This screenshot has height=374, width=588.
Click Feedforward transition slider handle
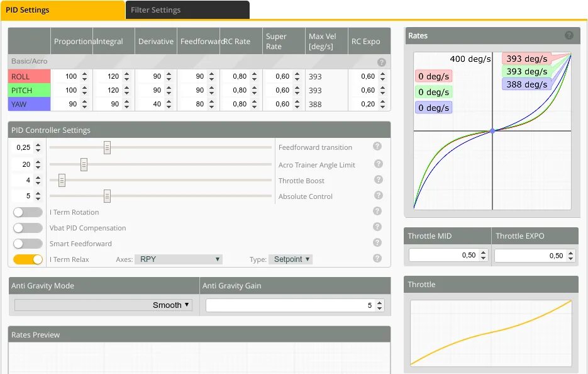[108, 148]
